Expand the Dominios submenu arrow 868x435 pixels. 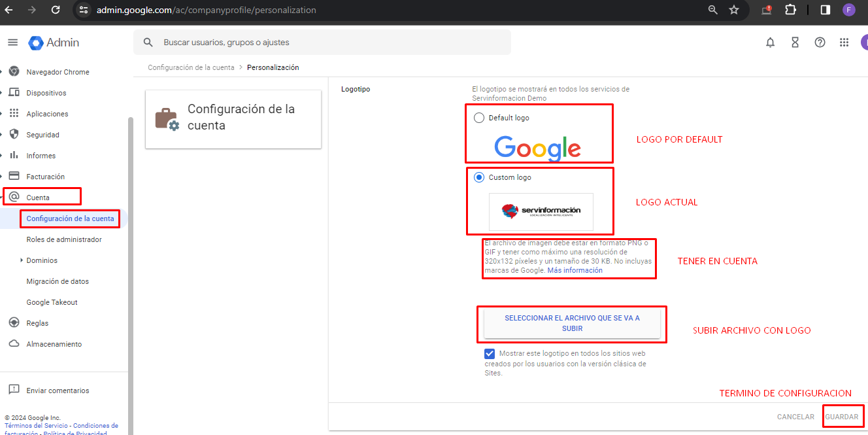point(22,260)
